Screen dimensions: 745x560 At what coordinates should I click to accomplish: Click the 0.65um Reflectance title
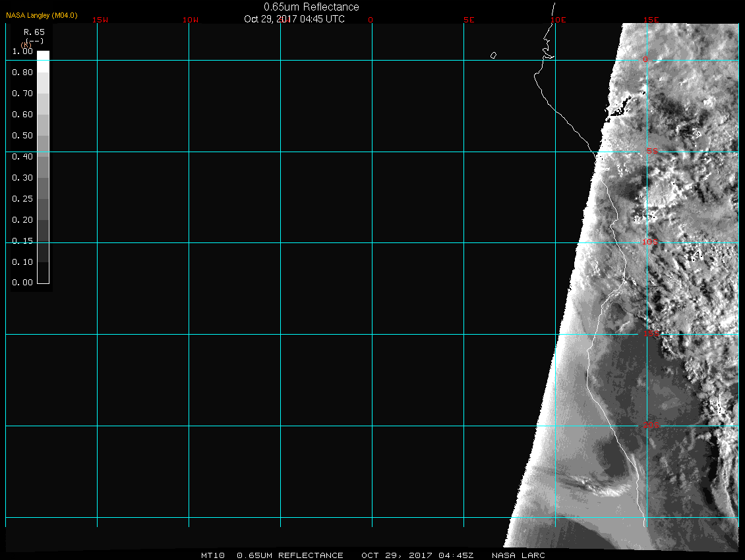click(x=311, y=7)
